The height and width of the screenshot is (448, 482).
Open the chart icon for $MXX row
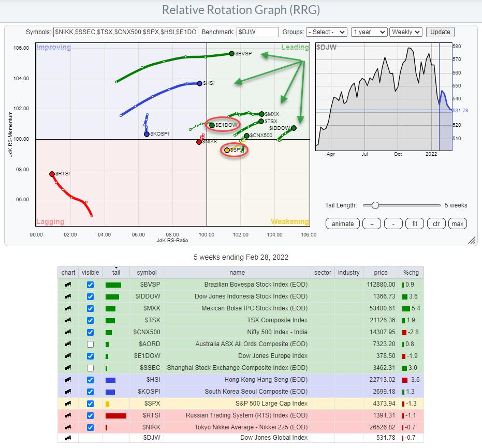coord(68,308)
